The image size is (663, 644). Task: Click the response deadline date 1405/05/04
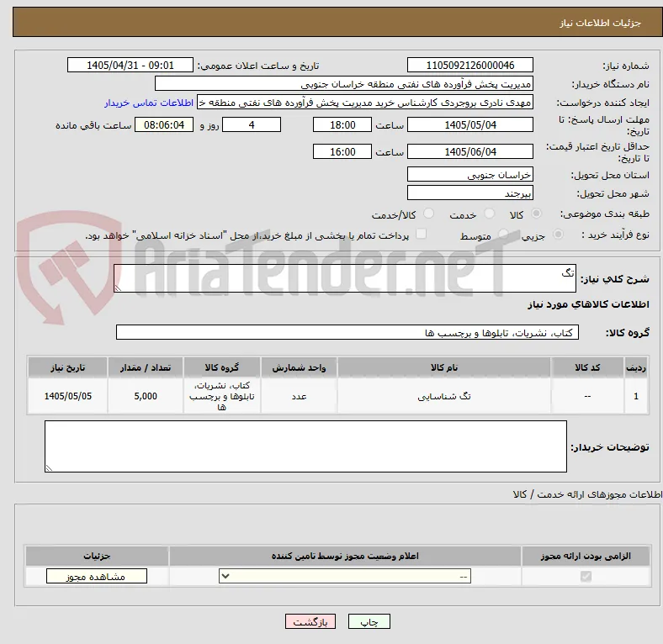470,124
